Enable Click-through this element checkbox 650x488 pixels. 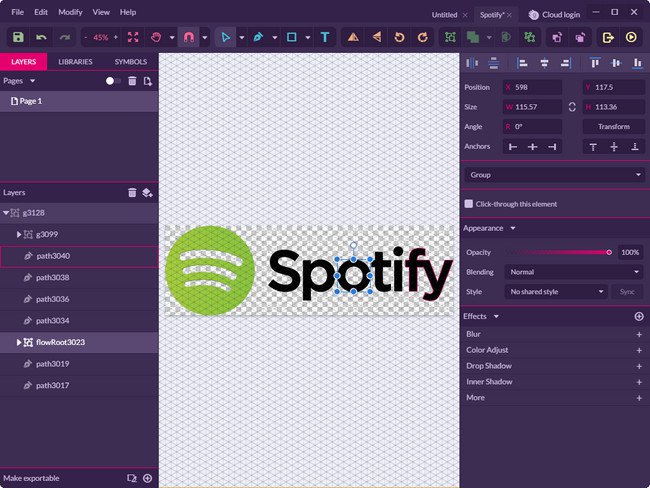tap(469, 204)
